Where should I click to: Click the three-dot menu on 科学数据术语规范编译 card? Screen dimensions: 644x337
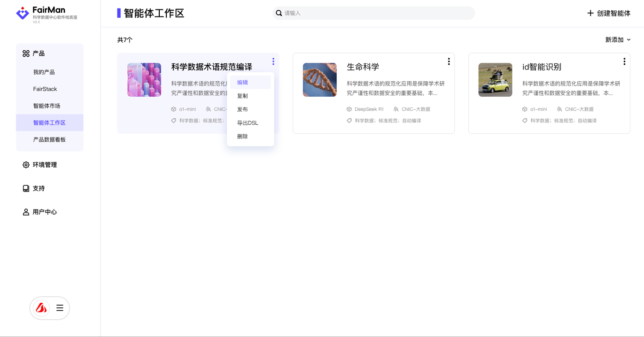click(x=273, y=61)
